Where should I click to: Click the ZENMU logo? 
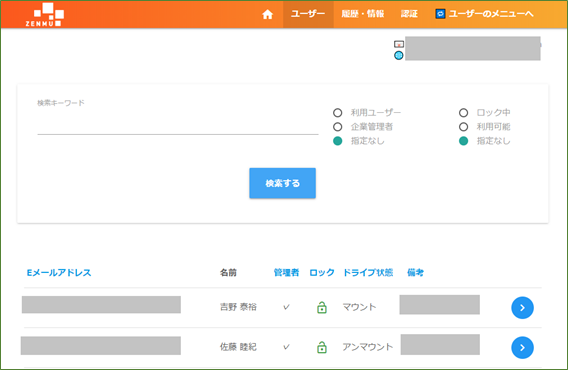click(45, 14)
